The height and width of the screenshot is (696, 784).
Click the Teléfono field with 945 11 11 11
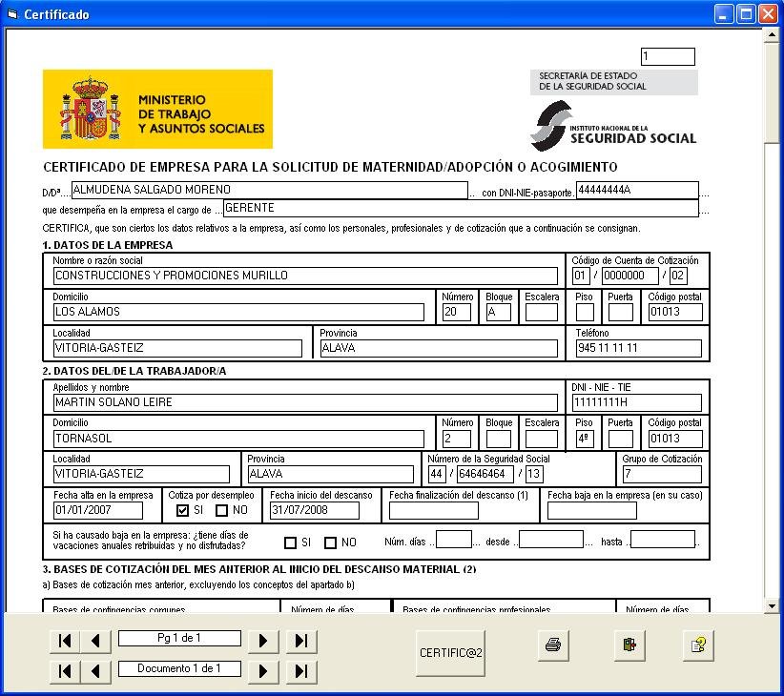[x=637, y=348]
